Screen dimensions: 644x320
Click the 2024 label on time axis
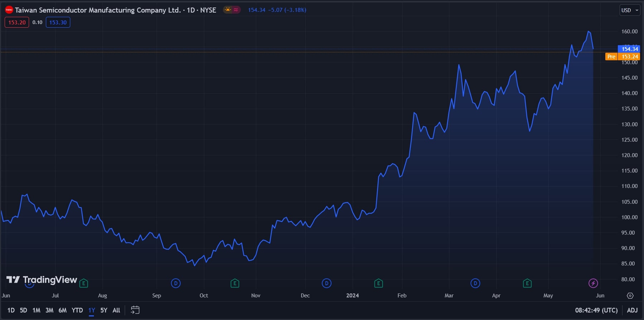coord(352,296)
